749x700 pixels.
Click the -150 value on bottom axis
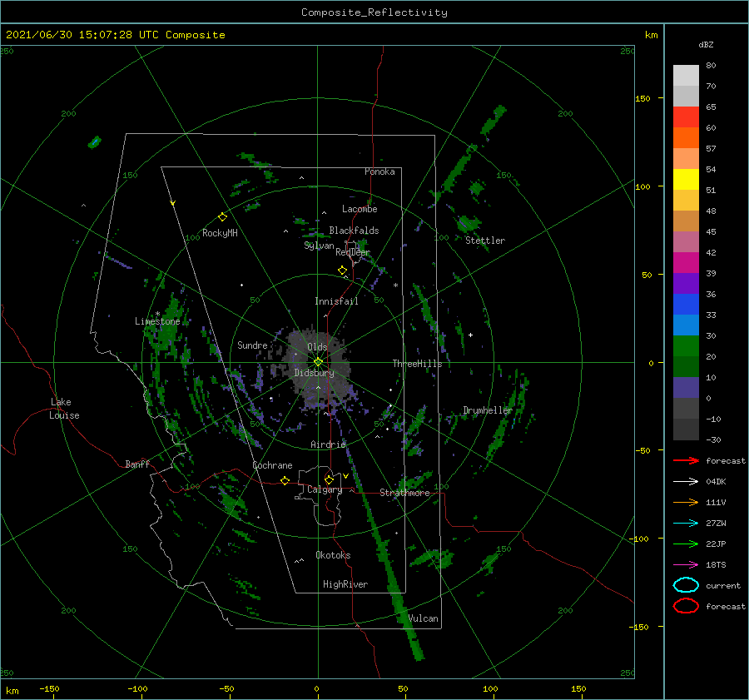pos(49,688)
